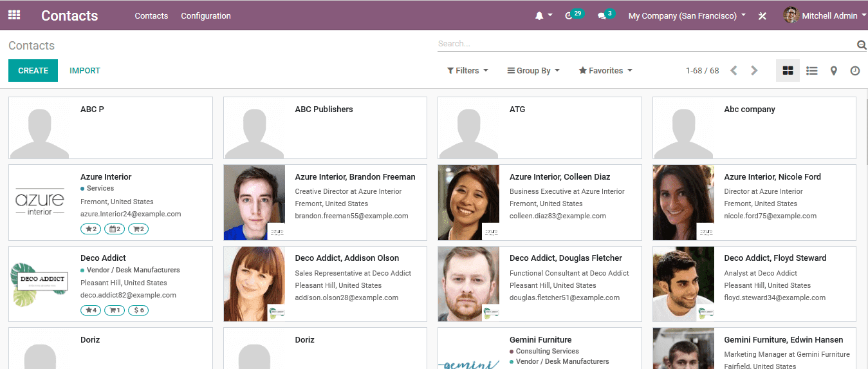Focus the Search input field
Screen dimensions: 868x369
[x=647, y=44]
